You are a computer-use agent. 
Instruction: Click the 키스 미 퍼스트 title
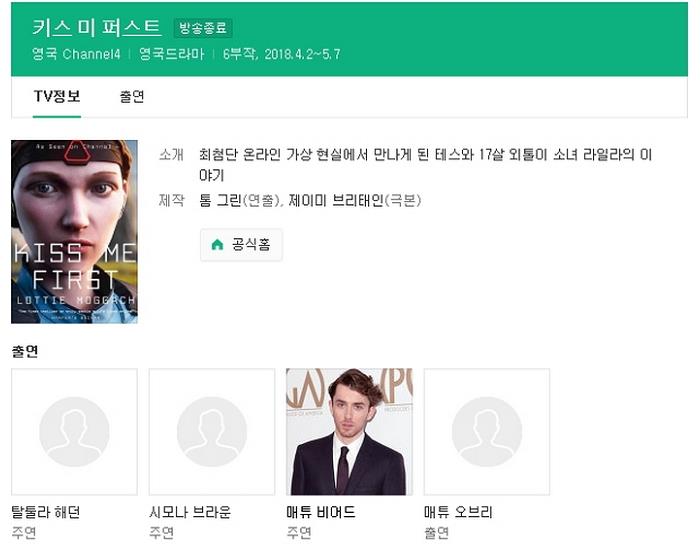96,27
